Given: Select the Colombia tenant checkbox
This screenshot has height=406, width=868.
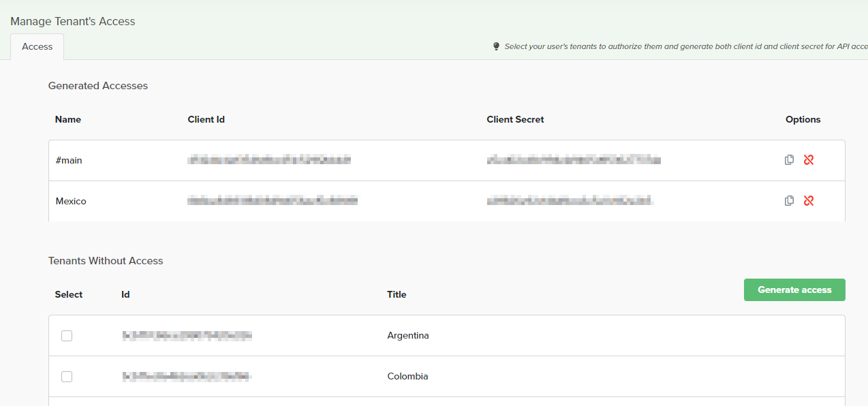Looking at the screenshot, I should pos(67,377).
